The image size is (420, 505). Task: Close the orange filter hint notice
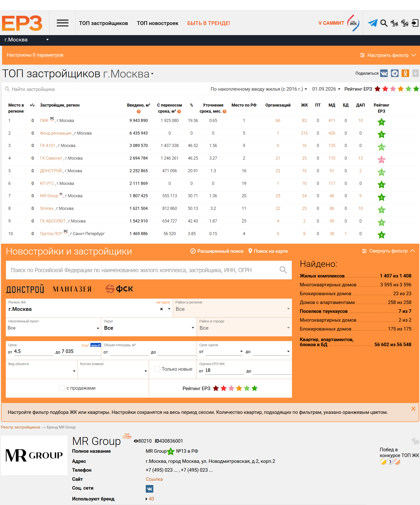(x=413, y=409)
